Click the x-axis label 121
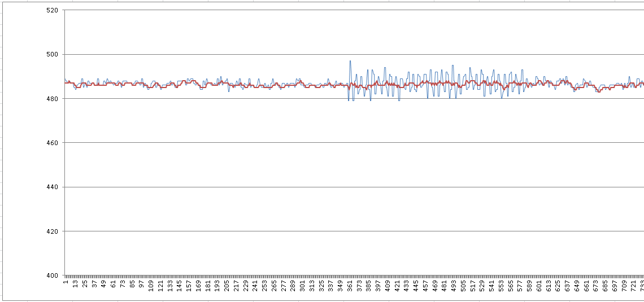 tap(160, 285)
